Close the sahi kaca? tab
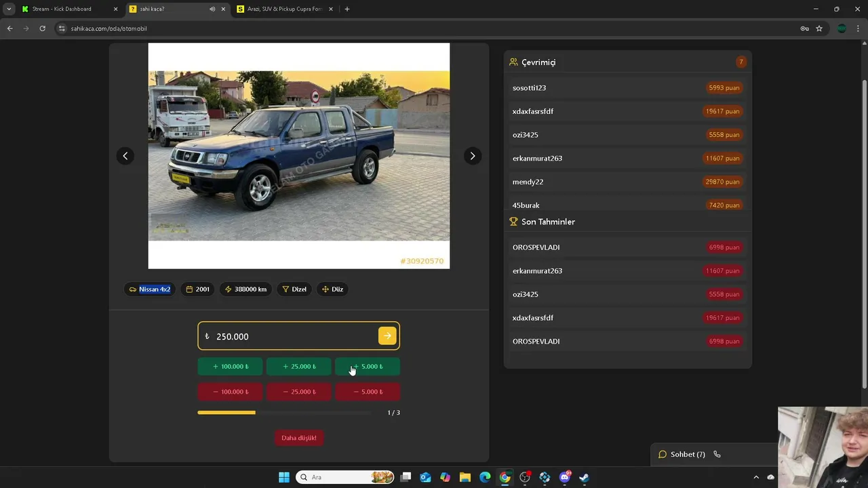Image resolution: width=868 pixels, height=488 pixels. coord(223,9)
